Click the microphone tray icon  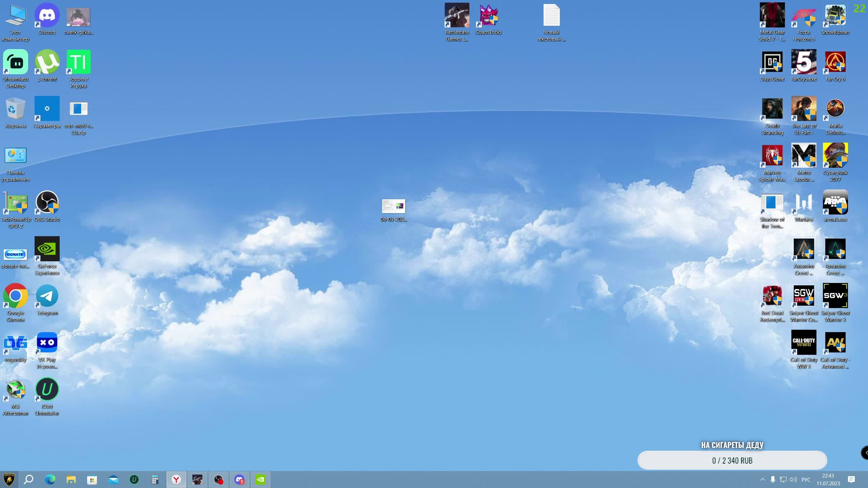click(773, 480)
